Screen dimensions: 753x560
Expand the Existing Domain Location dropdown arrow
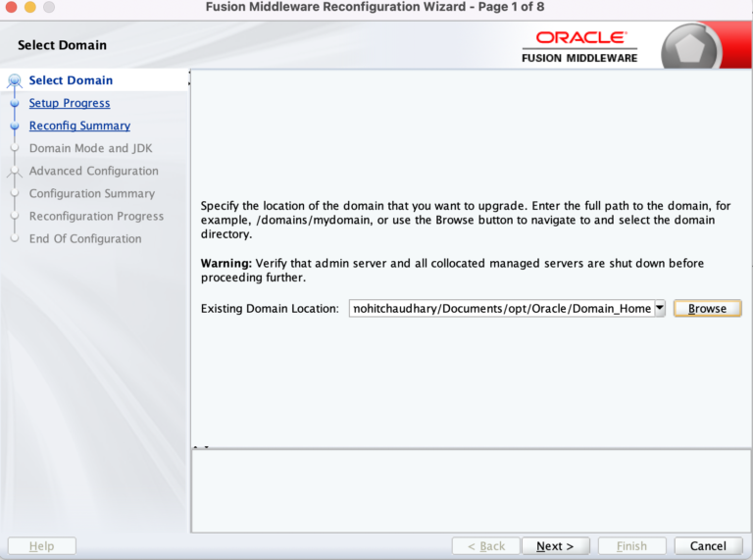(x=660, y=308)
